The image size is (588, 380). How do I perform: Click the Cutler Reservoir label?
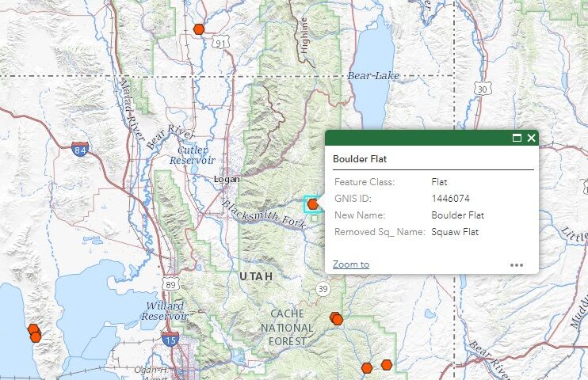pyautogui.click(x=193, y=155)
